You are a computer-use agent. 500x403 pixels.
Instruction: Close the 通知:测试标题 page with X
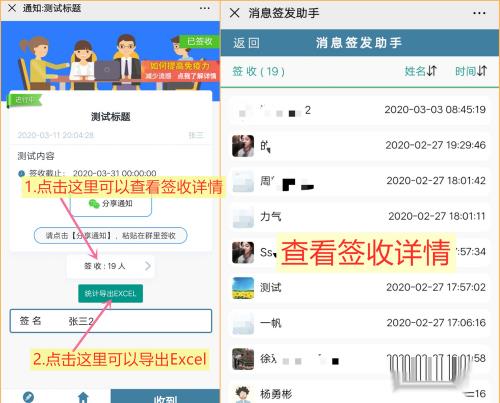[12, 8]
